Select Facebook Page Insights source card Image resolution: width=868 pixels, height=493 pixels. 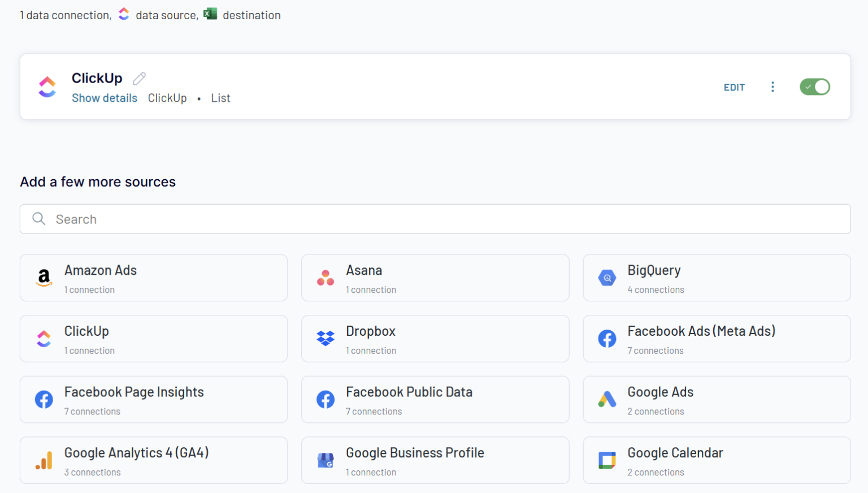[x=154, y=400]
